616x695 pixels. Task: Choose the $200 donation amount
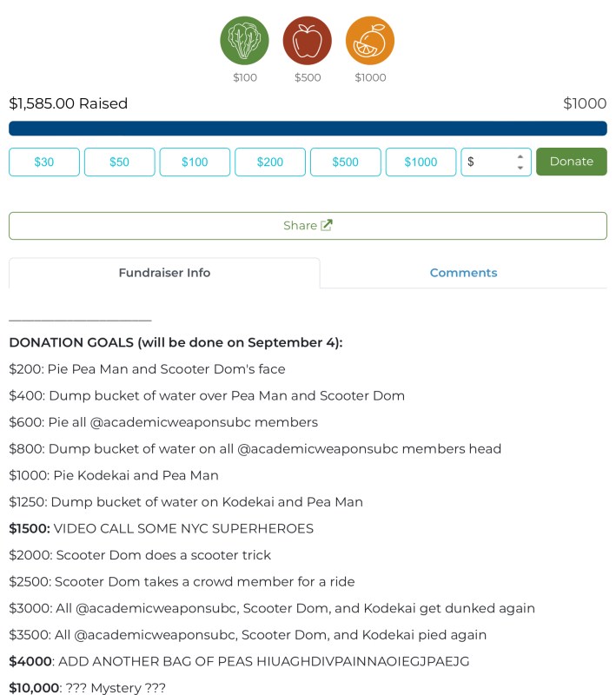pyautogui.click(x=270, y=162)
